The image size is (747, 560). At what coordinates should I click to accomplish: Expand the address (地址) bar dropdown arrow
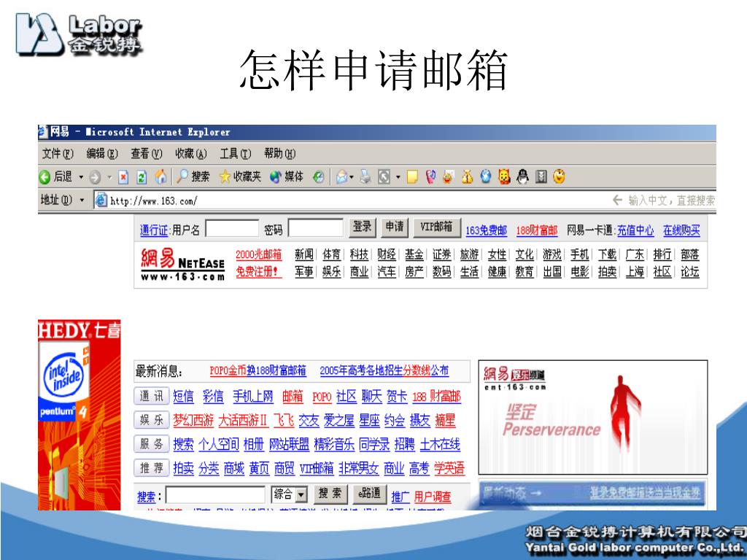tap(82, 201)
